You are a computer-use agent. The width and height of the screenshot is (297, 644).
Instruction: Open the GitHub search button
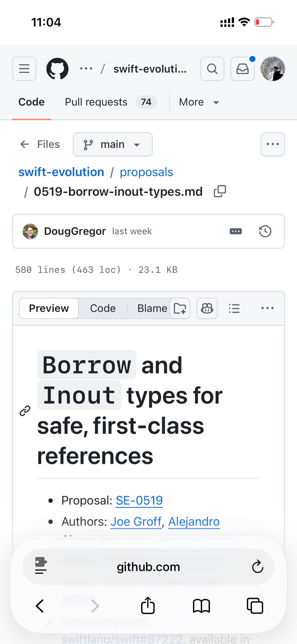[x=212, y=69]
